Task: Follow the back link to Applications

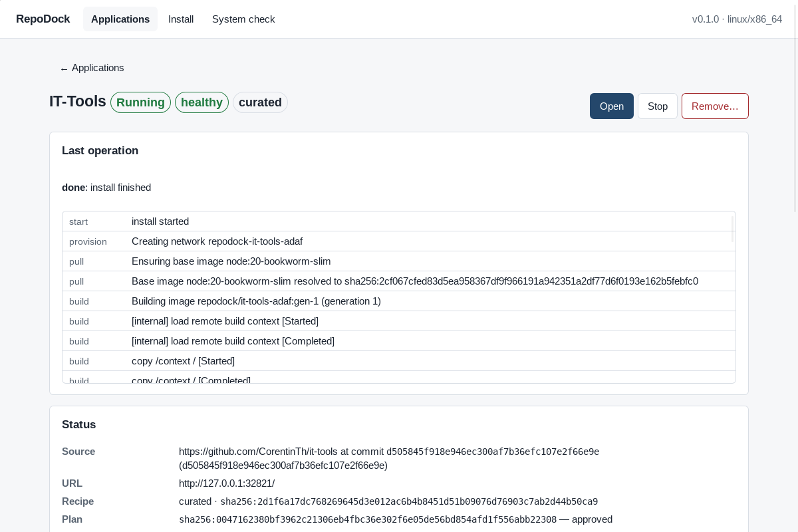Action: click(92, 68)
